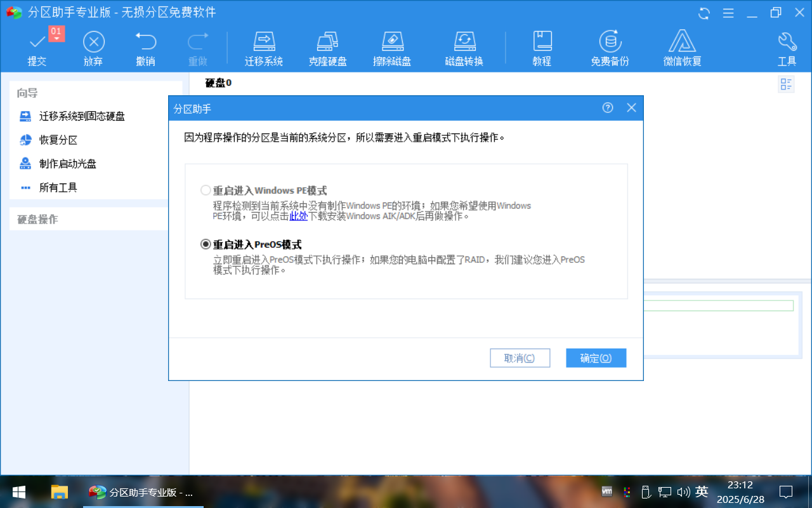812x508 pixels.
Task: Select 恢复分区 in wizard sidebar
Action: 58,140
